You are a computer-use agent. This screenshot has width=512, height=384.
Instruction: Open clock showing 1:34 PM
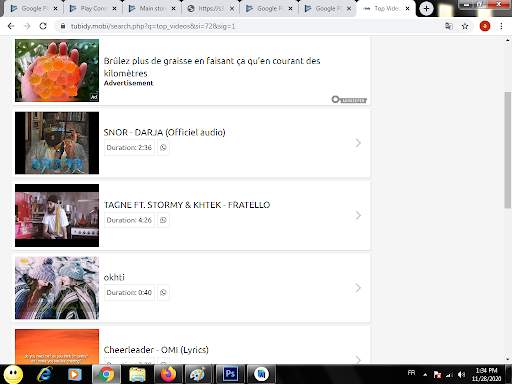click(486, 374)
